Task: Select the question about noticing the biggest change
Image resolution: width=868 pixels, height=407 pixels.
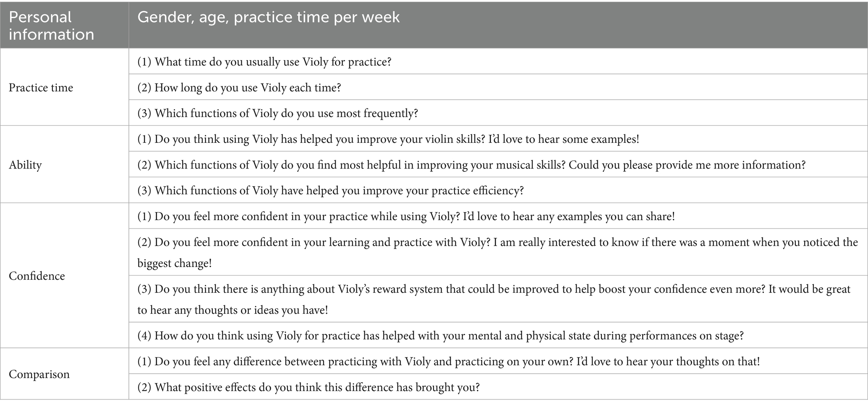Action: tap(497, 242)
